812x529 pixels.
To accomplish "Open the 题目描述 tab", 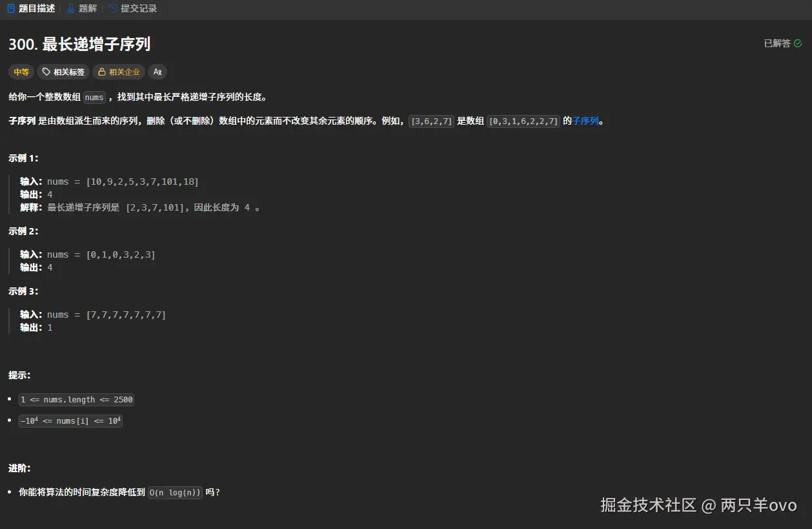I will [x=31, y=8].
